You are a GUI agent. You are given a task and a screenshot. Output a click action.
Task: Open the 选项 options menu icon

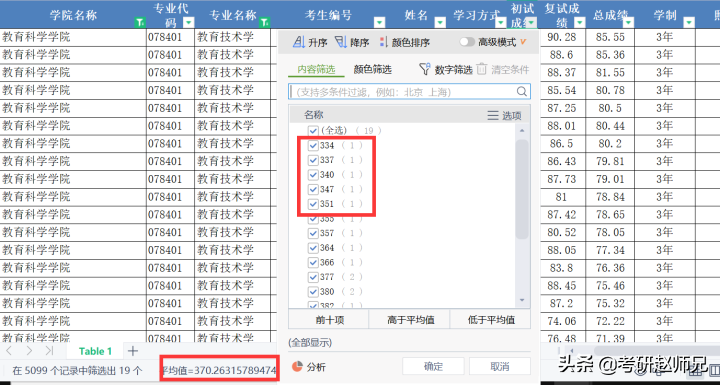click(493, 115)
